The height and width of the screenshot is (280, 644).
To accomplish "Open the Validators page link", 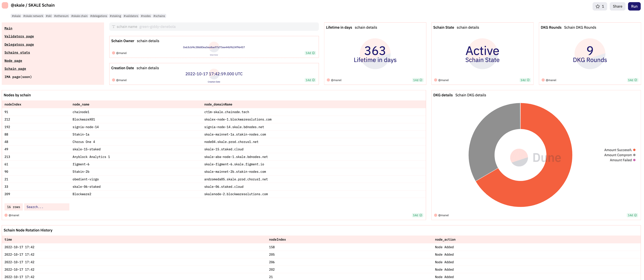I will [19, 36].
